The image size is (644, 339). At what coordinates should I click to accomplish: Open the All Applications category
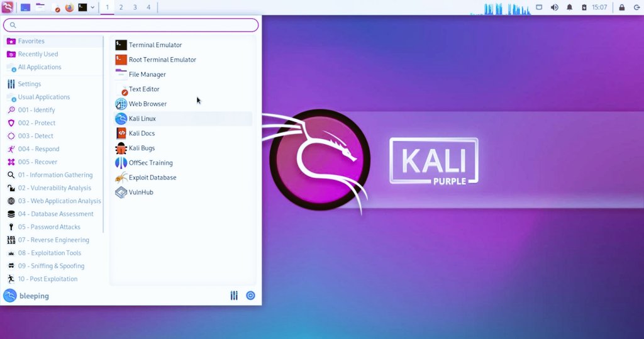pyautogui.click(x=53, y=67)
